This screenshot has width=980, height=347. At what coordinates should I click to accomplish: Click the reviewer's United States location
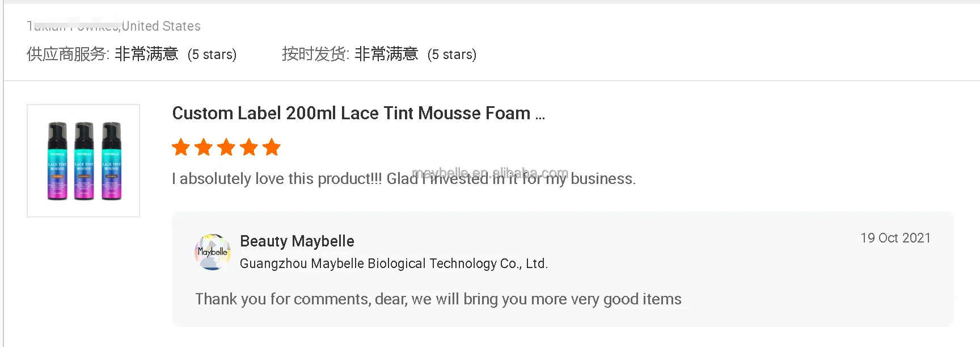pos(161,26)
